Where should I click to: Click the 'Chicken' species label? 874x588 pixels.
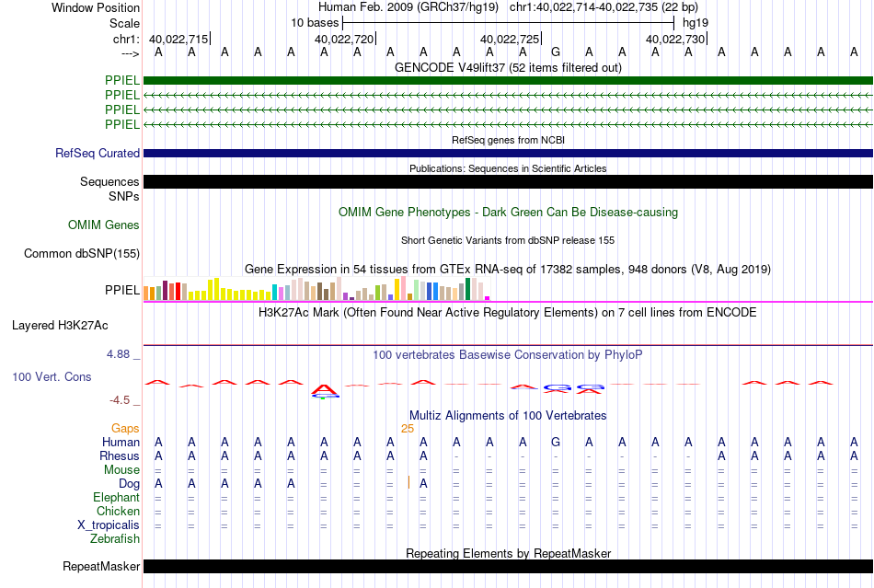pos(118,511)
